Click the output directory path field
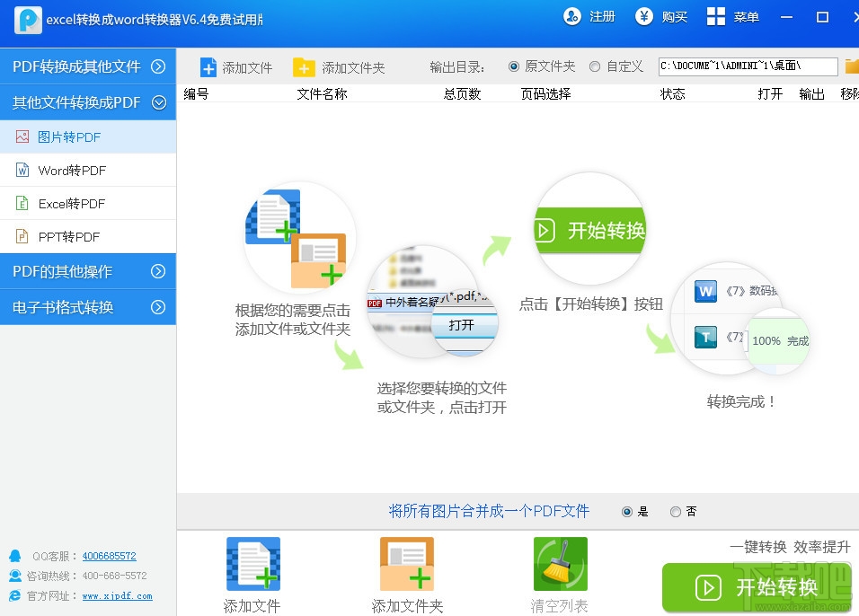859x616 pixels. 748,66
